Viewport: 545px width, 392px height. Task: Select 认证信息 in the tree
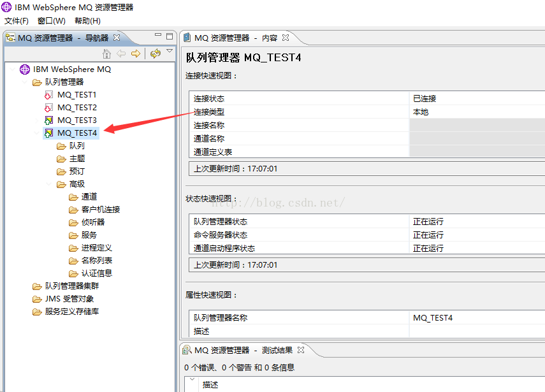(97, 273)
